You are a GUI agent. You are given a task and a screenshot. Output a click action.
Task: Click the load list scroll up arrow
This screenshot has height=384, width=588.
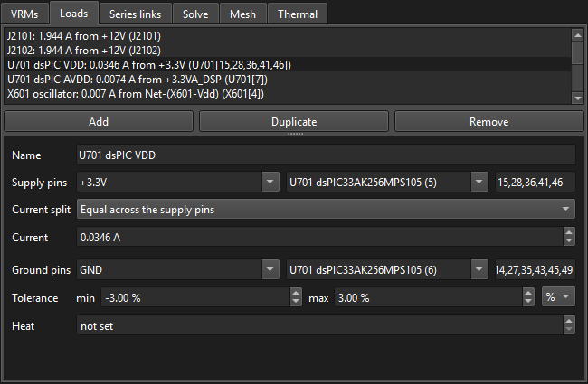(577, 35)
